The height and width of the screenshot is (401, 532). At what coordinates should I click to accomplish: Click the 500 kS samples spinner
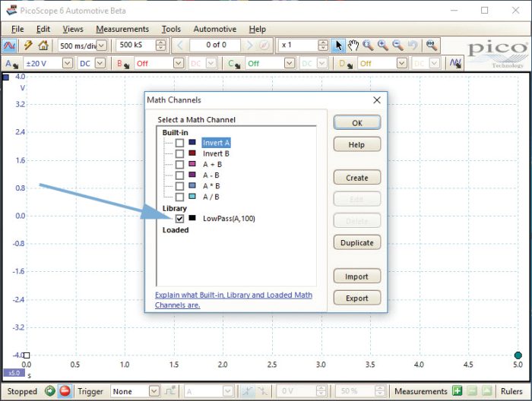pos(160,45)
